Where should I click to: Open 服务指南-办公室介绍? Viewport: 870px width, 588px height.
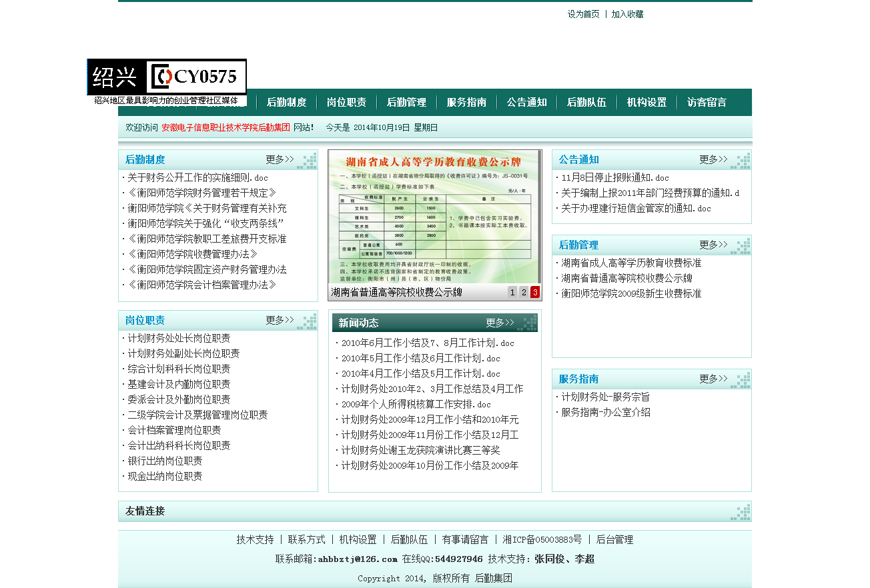click(x=606, y=413)
